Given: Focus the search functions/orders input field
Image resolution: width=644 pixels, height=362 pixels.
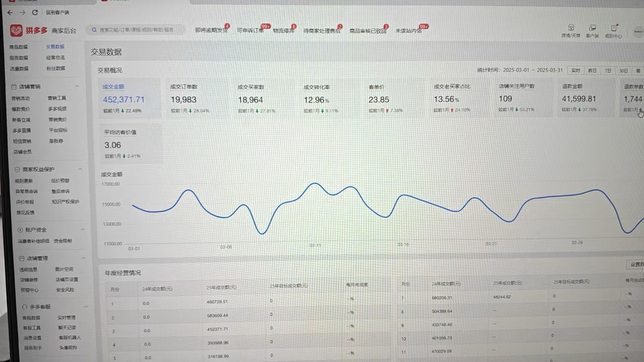Looking at the screenshot, I should click(136, 30).
